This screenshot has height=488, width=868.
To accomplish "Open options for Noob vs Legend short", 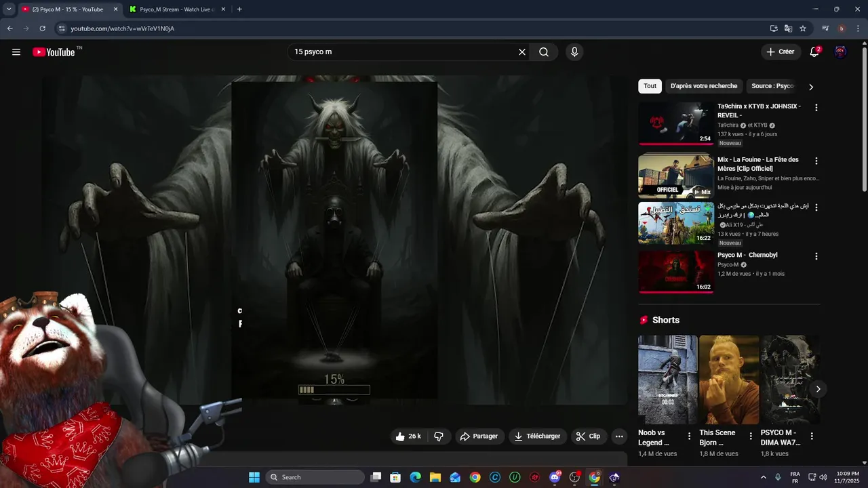I will coord(690,436).
